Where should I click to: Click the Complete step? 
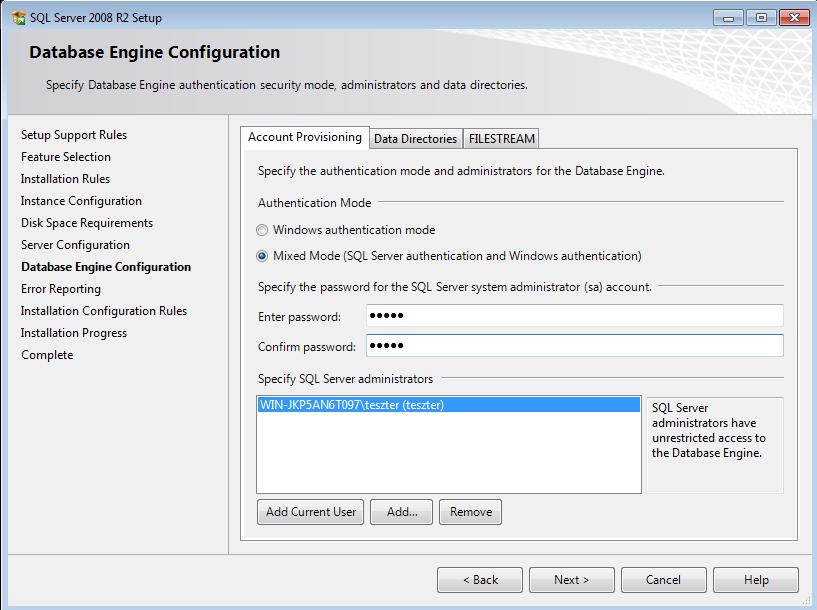(47, 355)
